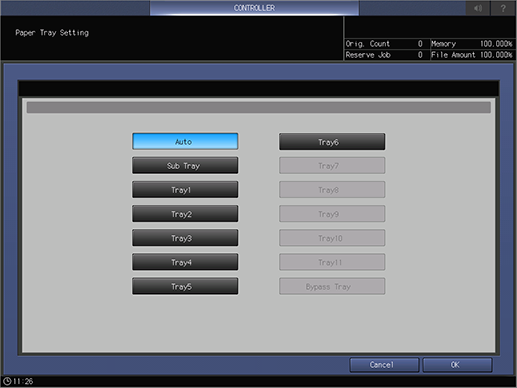
Task: Click the 11:26 time display
Action: pos(23,381)
